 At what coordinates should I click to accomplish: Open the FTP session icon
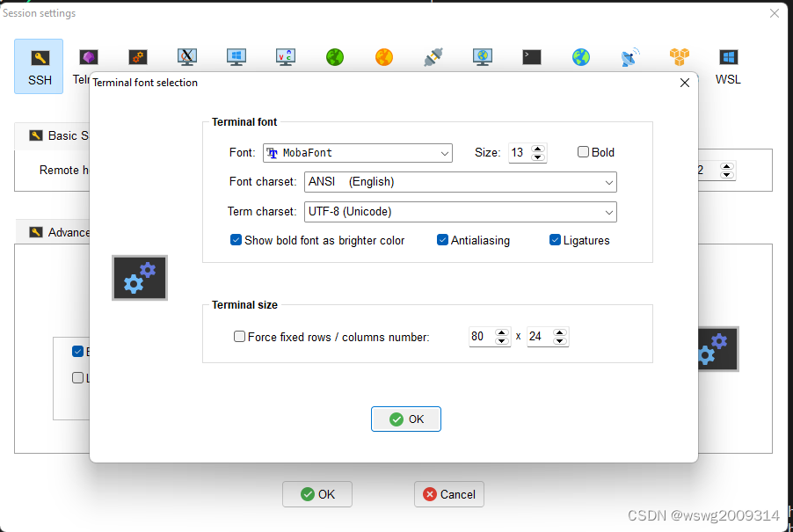click(x=334, y=55)
